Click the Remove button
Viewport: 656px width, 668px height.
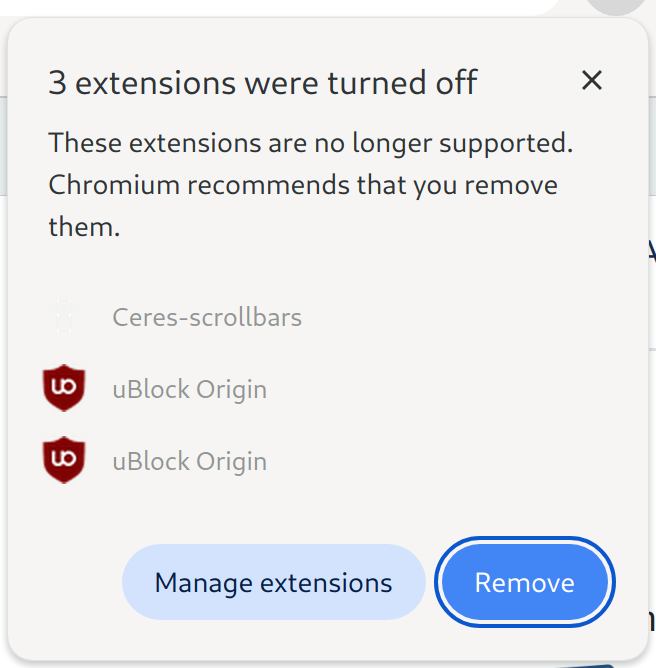[524, 582]
